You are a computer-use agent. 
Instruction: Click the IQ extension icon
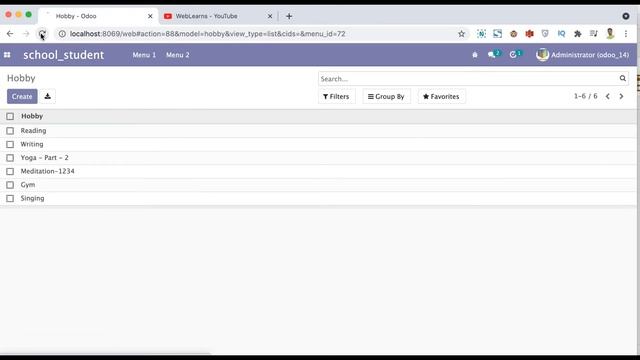[561, 34]
